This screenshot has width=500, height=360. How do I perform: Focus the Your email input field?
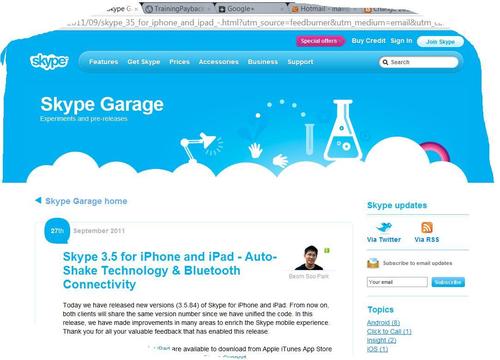click(397, 282)
